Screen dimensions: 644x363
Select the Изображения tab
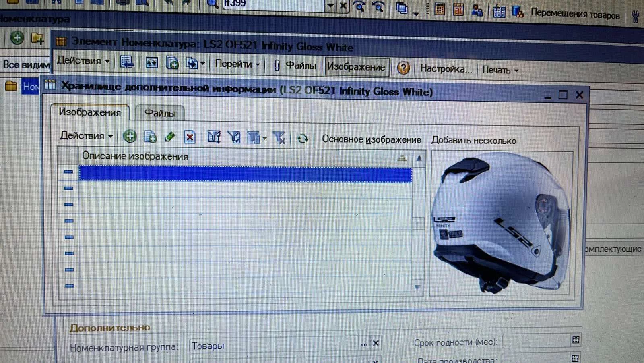(x=90, y=112)
